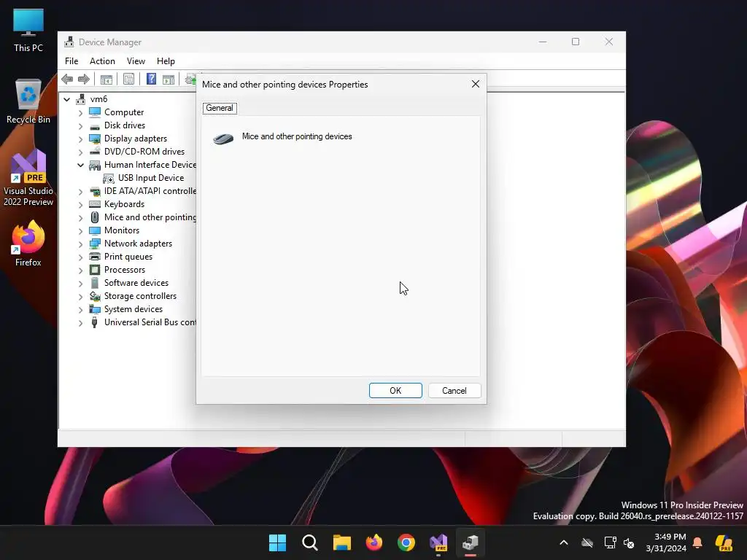Screen dimensions: 747x560
Task: Select the mouse icon beside Mice category
Action: 95,217
